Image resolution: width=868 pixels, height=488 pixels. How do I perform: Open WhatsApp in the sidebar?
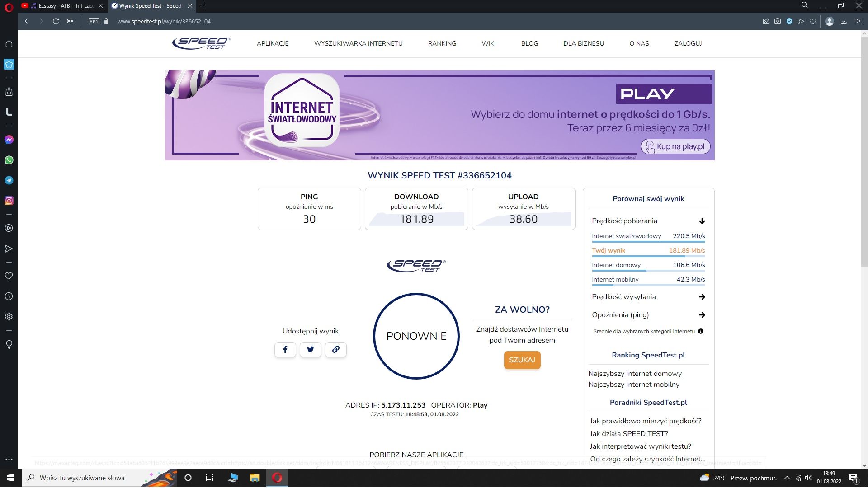pos(9,160)
